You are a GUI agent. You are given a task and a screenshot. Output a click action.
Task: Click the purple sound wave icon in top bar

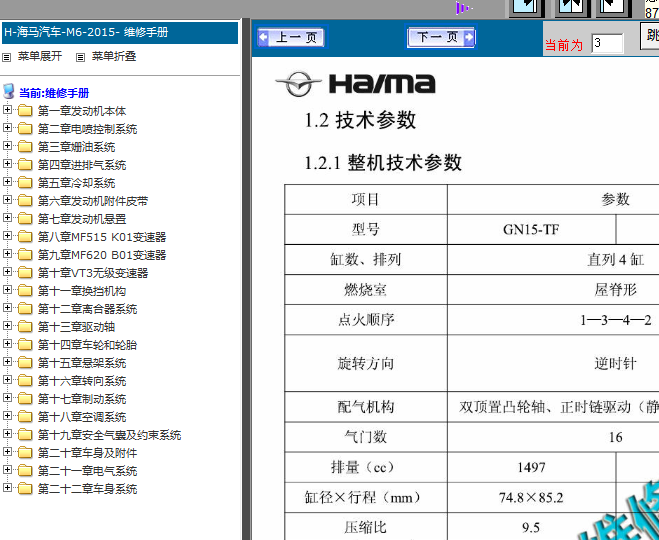464,8
